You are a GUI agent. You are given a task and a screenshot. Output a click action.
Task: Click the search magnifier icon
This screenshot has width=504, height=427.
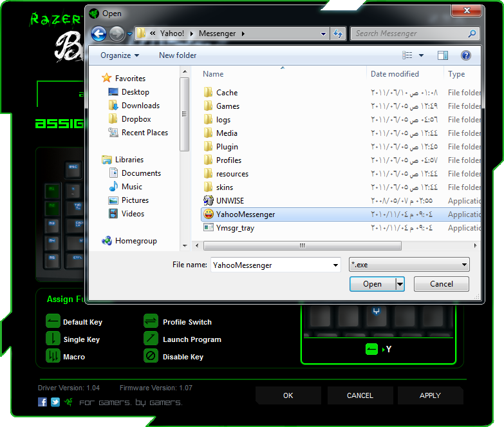click(x=472, y=33)
